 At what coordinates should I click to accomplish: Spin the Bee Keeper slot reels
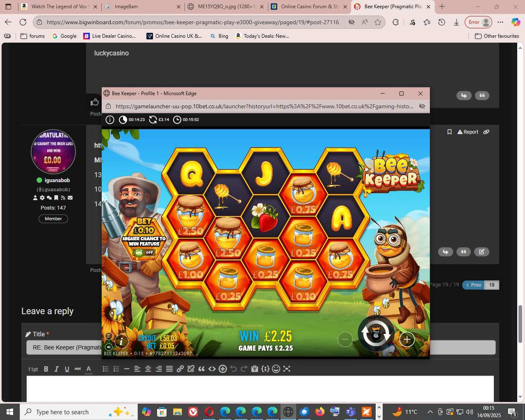pyautogui.click(x=376, y=334)
